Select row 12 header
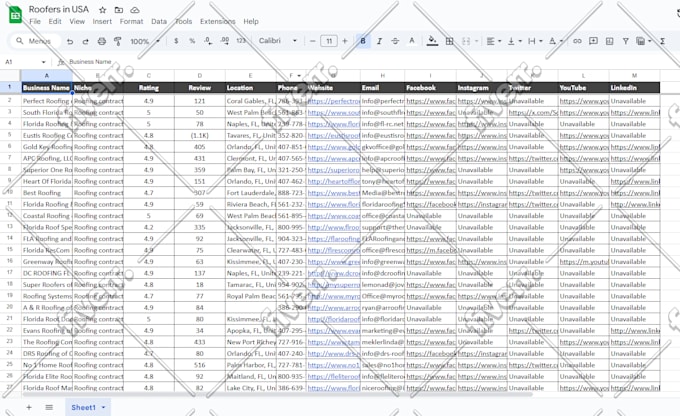The width and height of the screenshot is (680, 416). click(10, 216)
